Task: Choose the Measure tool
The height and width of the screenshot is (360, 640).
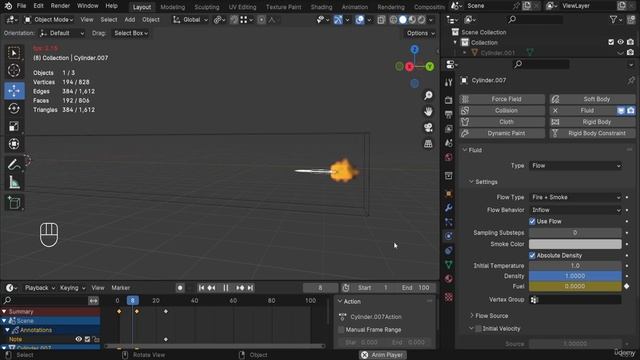Action: [14, 182]
